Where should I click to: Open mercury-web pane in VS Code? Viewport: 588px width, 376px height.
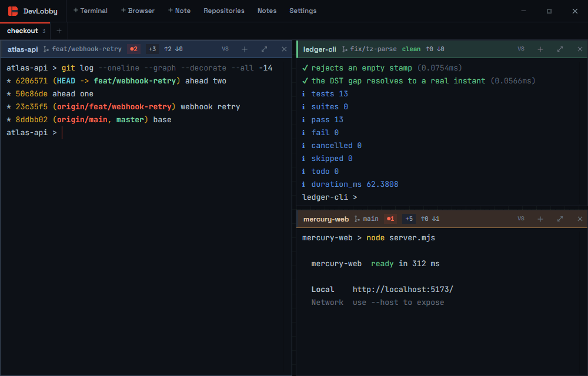coord(521,219)
